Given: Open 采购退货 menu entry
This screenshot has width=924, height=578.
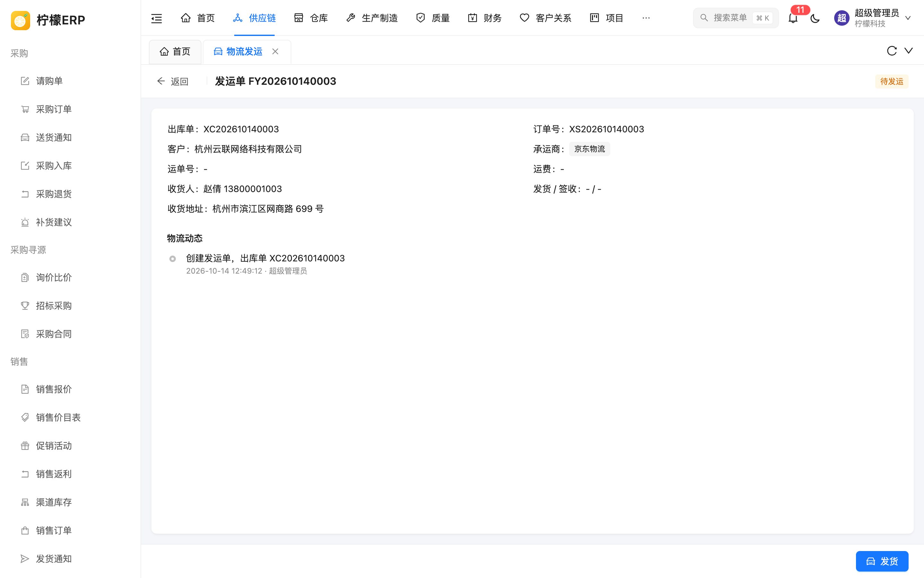Looking at the screenshot, I should click(70, 194).
